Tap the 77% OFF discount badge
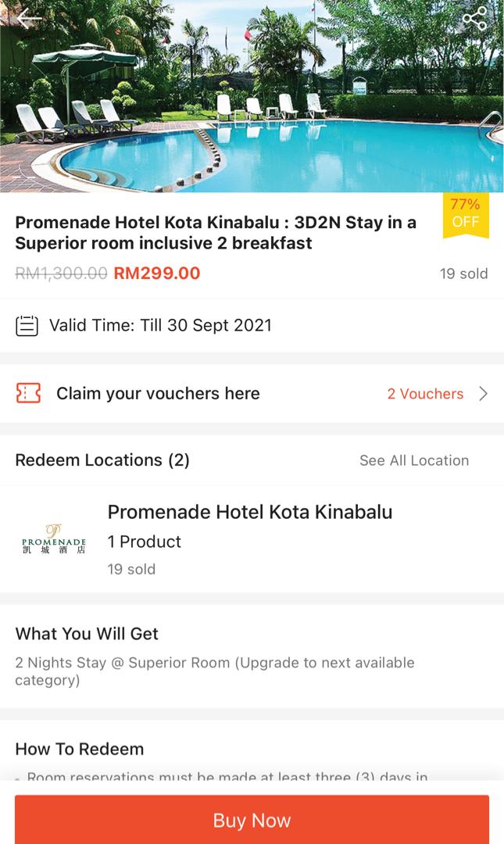The width and height of the screenshot is (504, 844). (465, 214)
